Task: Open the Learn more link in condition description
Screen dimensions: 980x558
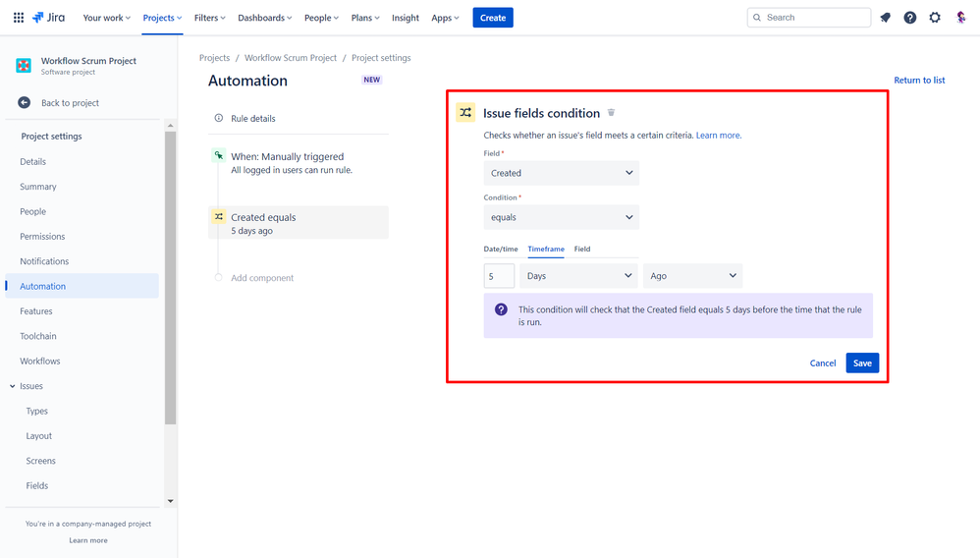Action: pyautogui.click(x=719, y=136)
